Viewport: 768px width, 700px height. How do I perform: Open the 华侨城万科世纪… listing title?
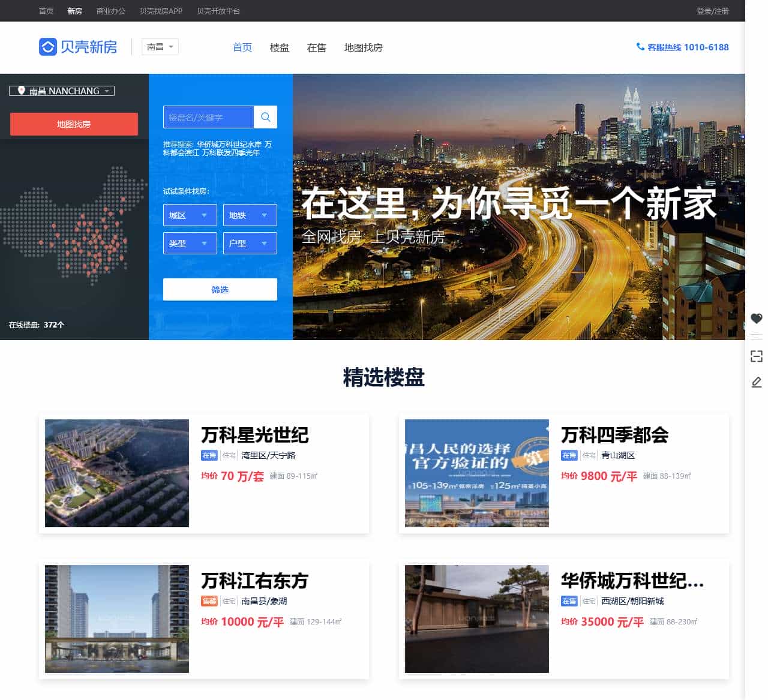tap(632, 580)
